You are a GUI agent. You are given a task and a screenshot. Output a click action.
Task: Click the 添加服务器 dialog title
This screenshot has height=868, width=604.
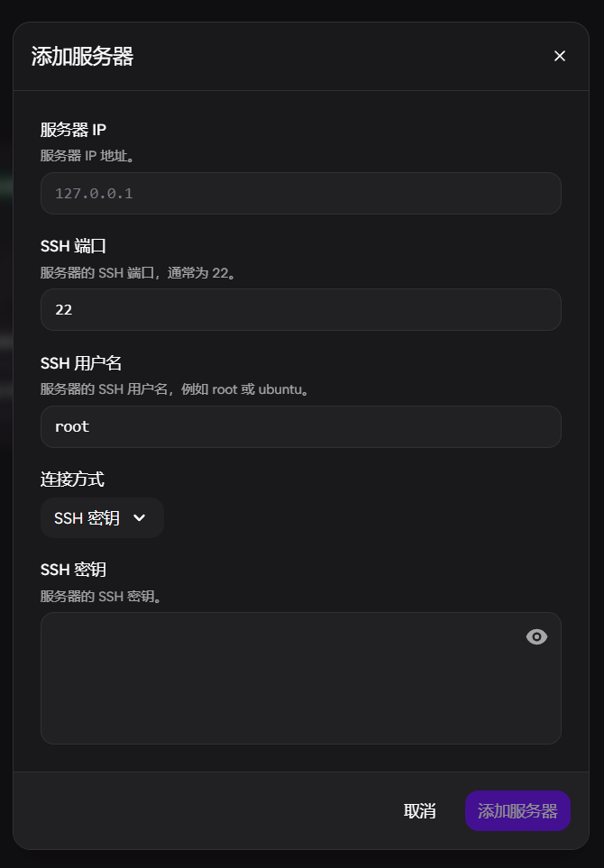pyautogui.click(x=82, y=56)
